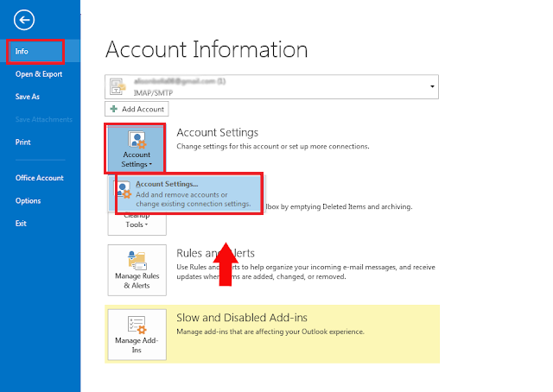Click Exit in the sidebar

(21, 224)
